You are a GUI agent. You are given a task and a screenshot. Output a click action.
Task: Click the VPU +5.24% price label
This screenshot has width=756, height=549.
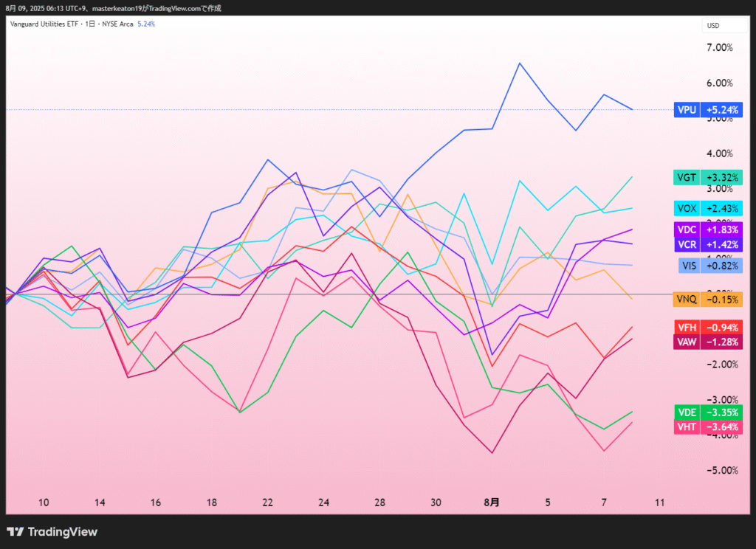click(708, 110)
